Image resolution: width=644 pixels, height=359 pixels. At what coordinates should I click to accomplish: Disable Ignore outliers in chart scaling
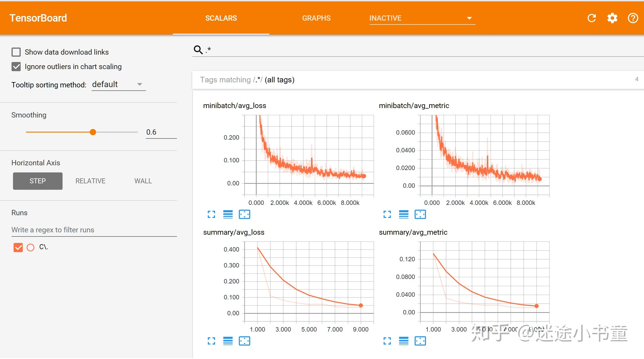point(16,67)
